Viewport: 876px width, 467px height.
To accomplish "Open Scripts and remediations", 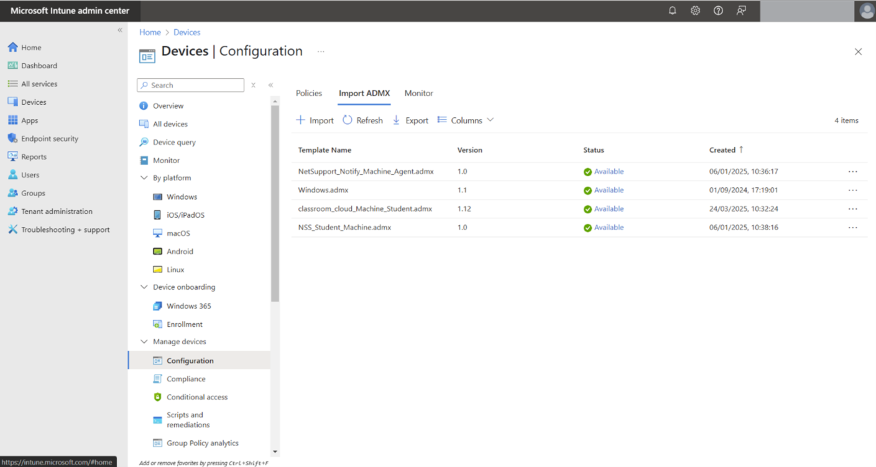I will tap(188, 420).
